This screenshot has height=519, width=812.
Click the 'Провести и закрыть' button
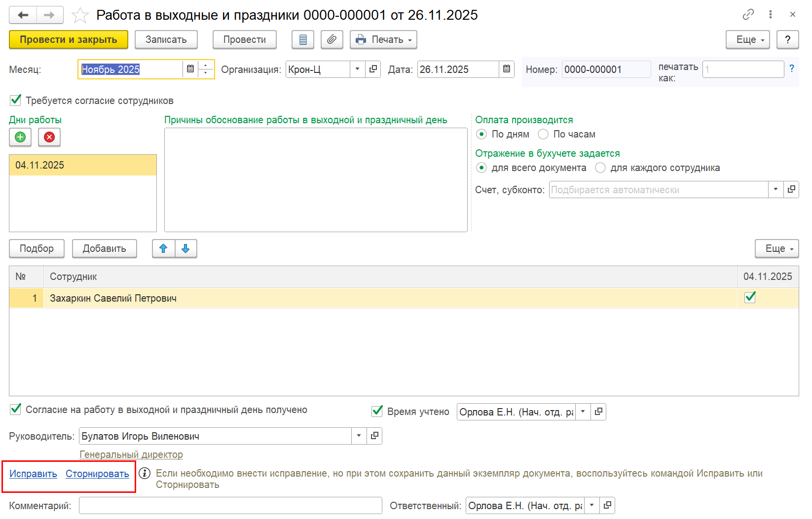[x=69, y=39]
